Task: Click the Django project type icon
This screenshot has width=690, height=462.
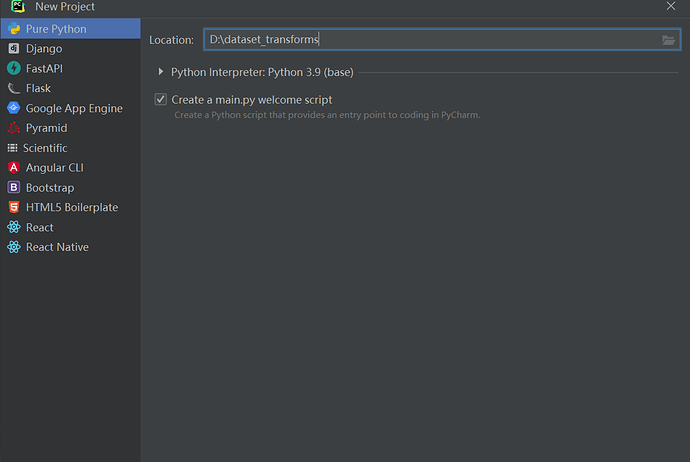Action: 14,48
